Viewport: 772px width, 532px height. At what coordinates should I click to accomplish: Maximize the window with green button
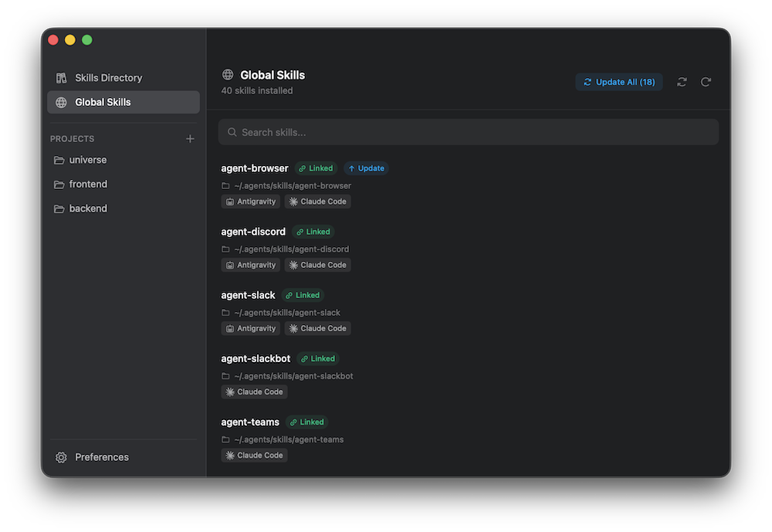[87, 40]
